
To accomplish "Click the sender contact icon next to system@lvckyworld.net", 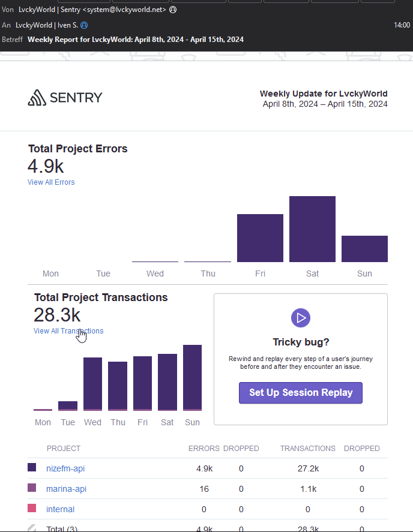I will [x=173, y=10].
